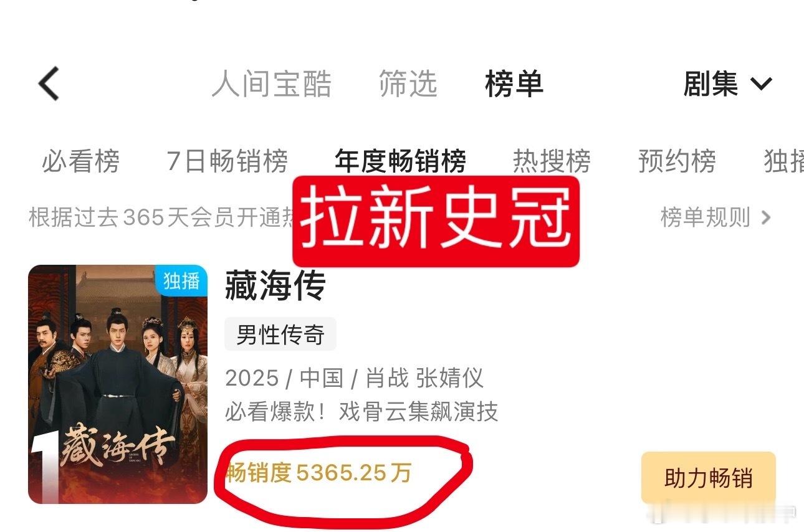Open the 榜单规则 link

(x=705, y=217)
